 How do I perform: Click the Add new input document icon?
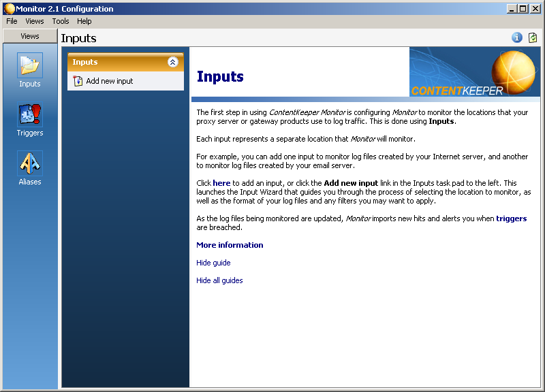78,81
